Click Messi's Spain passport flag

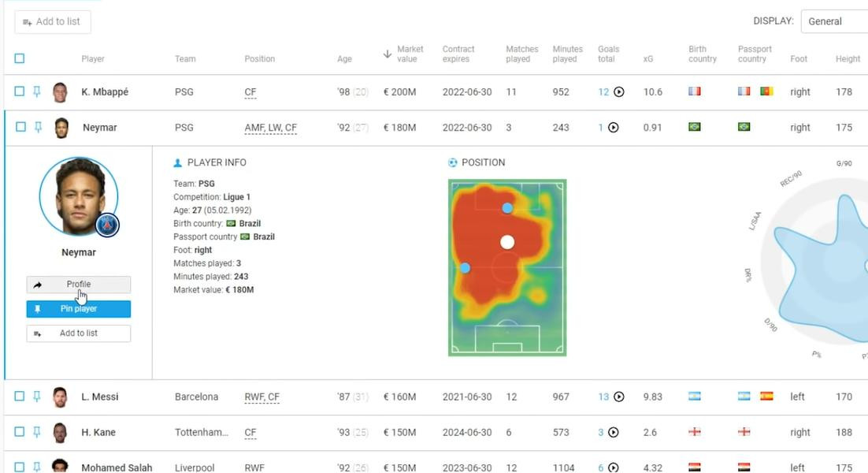766,396
